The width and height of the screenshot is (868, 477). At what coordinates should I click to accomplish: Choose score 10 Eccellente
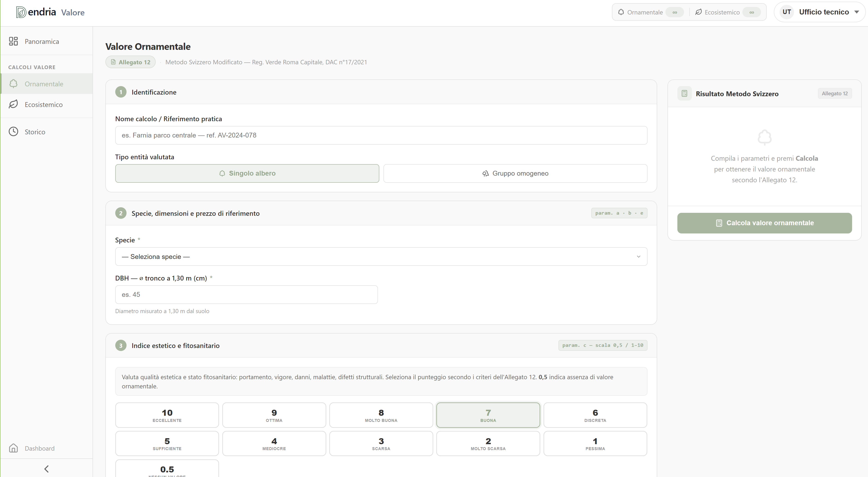coord(167,415)
